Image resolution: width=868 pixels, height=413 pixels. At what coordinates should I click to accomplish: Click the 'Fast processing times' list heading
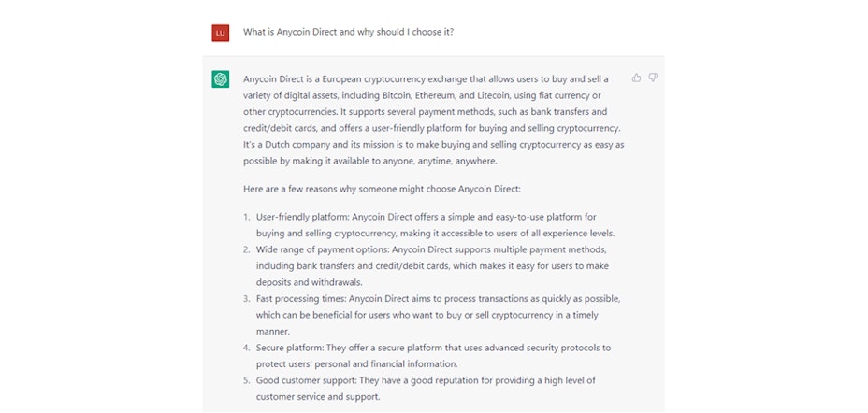[300, 299]
